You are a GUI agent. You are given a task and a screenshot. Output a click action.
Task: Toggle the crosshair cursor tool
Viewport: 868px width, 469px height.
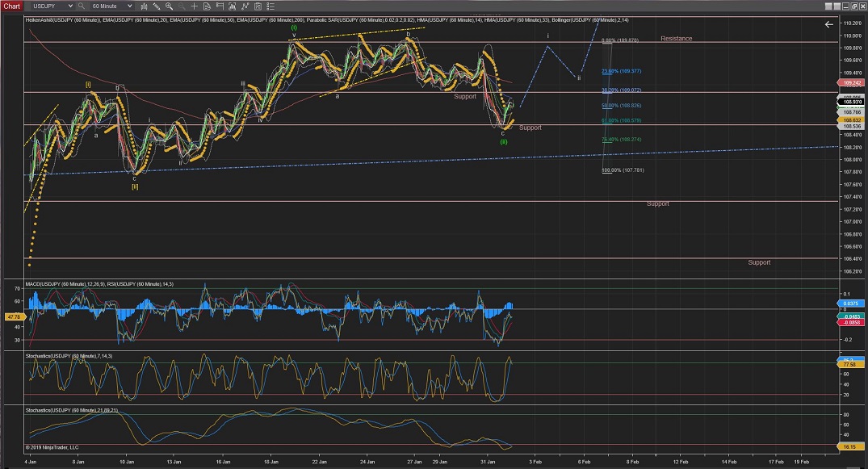194,6
